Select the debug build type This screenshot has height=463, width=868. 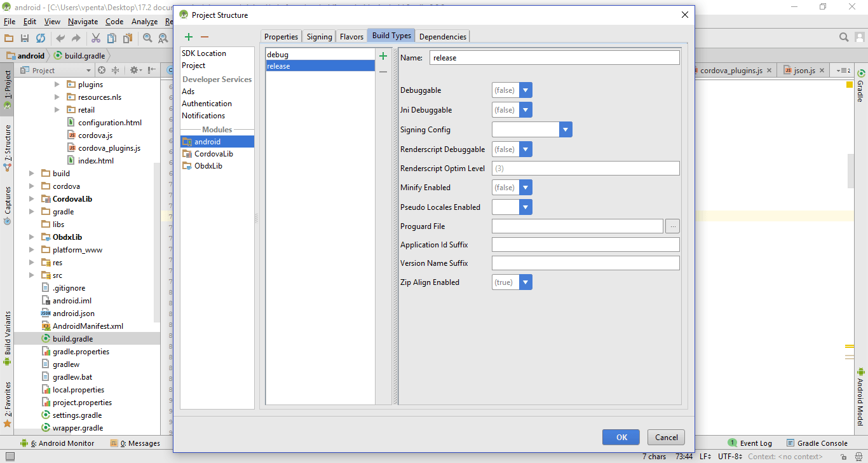click(320, 55)
